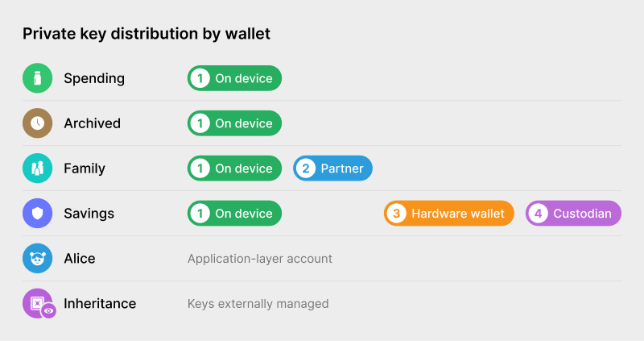Image resolution: width=644 pixels, height=341 pixels.
Task: Click the Savings row On device badge
Action: click(x=234, y=214)
